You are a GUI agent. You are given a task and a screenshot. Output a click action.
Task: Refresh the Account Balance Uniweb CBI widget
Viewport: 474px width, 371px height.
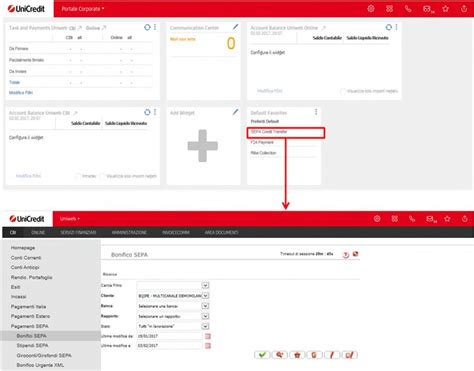(147, 112)
